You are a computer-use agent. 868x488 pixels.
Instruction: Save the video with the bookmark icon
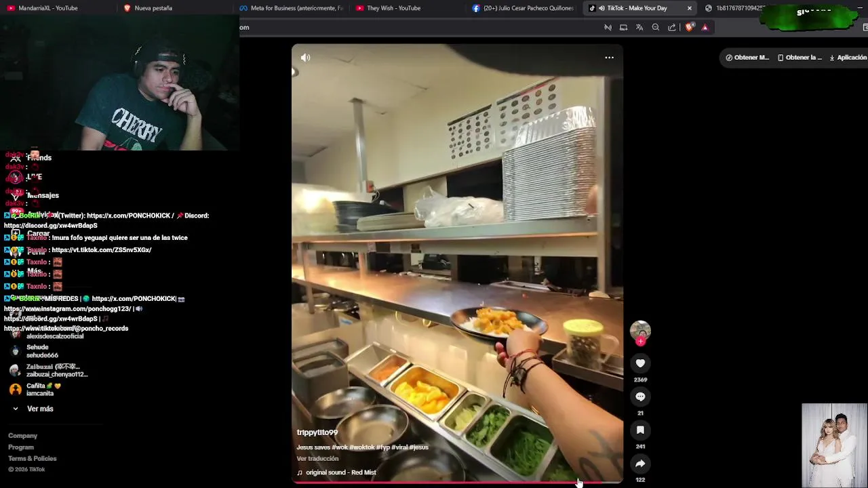click(640, 430)
